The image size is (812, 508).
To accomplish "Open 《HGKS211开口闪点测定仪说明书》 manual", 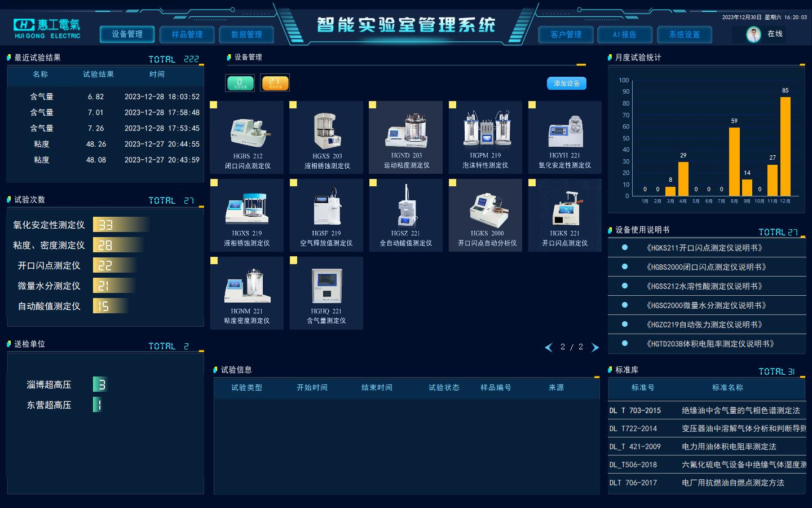I will coord(705,248).
